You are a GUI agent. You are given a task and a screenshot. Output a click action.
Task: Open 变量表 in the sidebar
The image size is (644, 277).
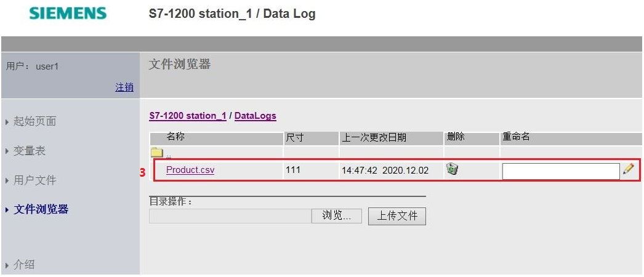pyautogui.click(x=29, y=151)
